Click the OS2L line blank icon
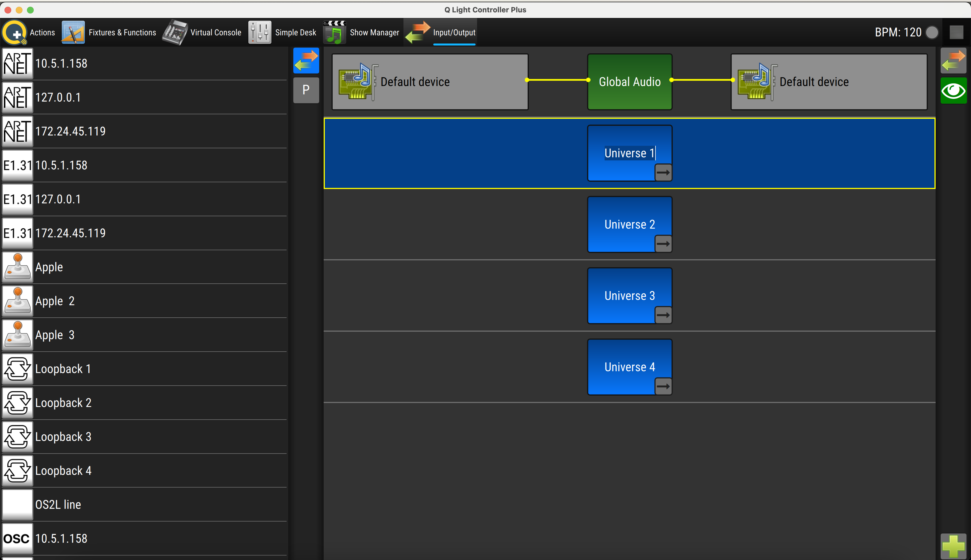This screenshot has width=971, height=560. 17,505
